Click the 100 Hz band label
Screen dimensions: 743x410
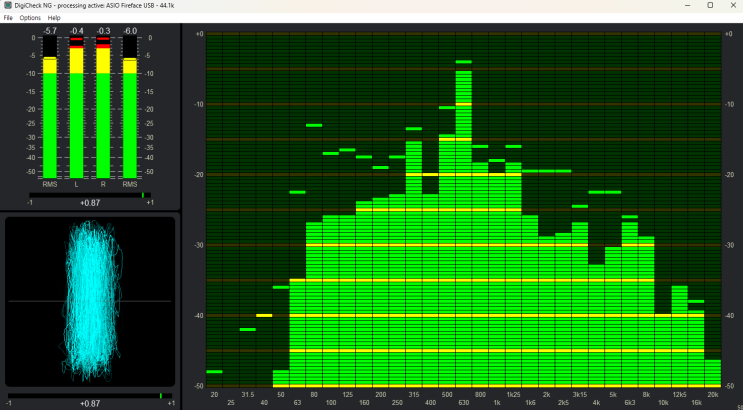tap(331, 403)
